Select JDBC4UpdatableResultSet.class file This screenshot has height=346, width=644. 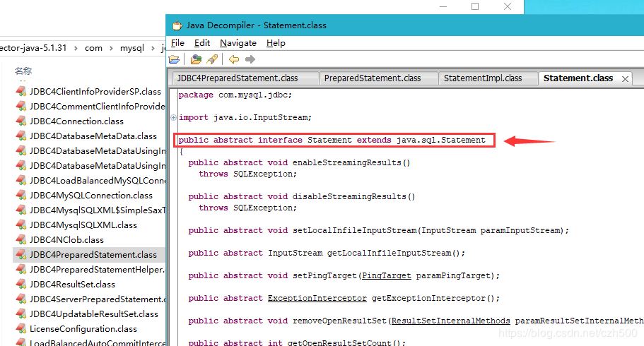pyautogui.click(x=93, y=314)
